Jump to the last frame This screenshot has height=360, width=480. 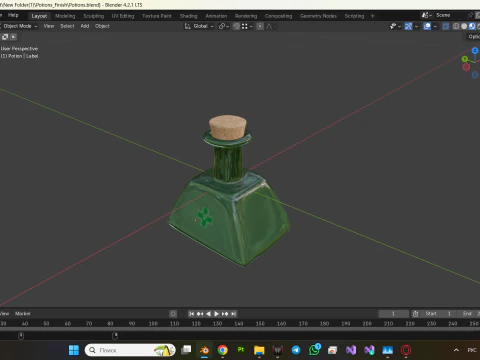click(x=234, y=314)
